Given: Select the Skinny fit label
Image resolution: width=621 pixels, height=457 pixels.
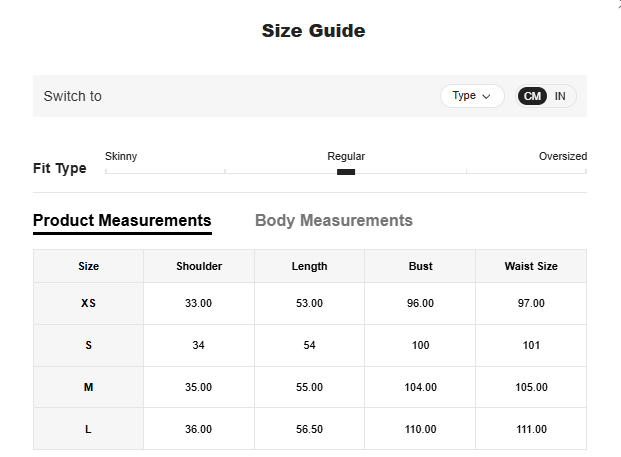Looking at the screenshot, I should click(x=121, y=156).
